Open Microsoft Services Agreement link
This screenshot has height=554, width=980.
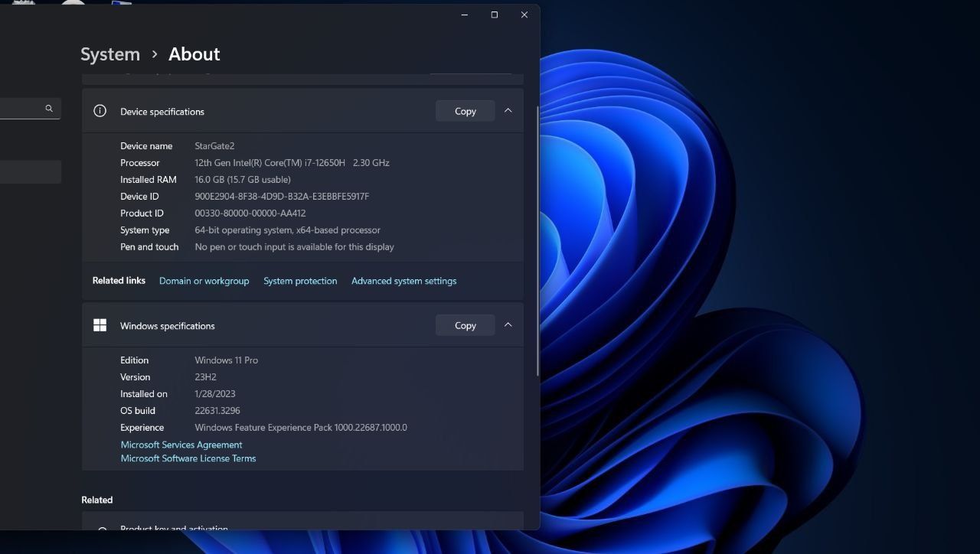pyautogui.click(x=181, y=445)
